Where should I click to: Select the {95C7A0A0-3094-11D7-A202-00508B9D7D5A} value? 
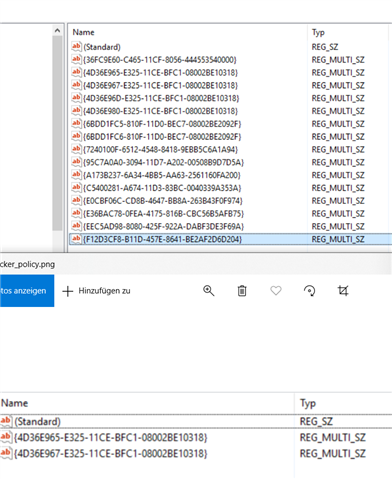point(163,162)
